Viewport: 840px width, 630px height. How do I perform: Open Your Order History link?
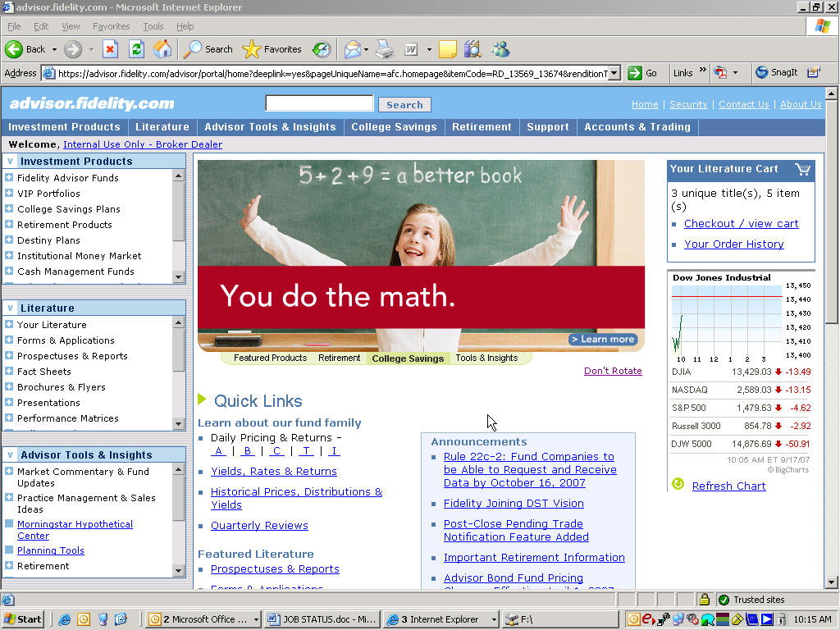click(733, 244)
